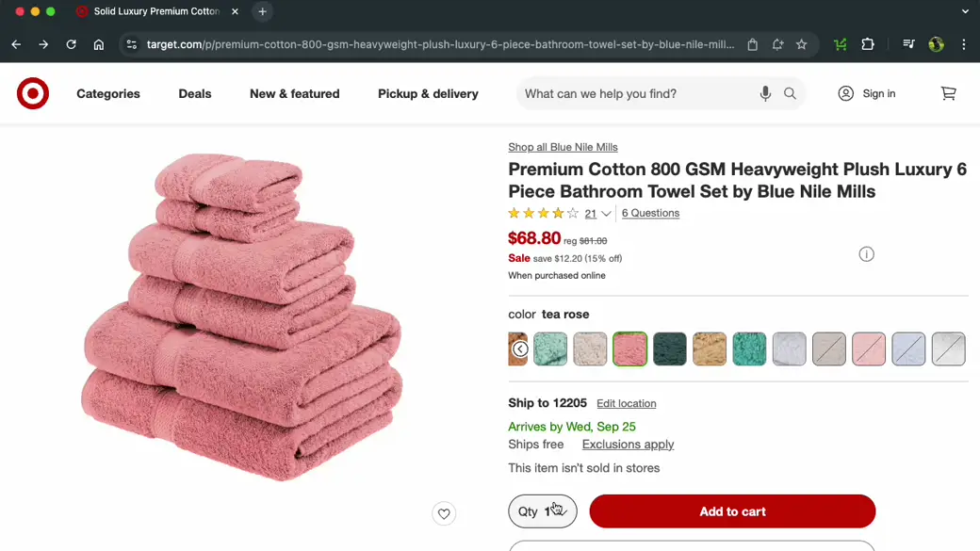Click the price info circle icon
This screenshot has height=551, width=980.
(x=866, y=253)
